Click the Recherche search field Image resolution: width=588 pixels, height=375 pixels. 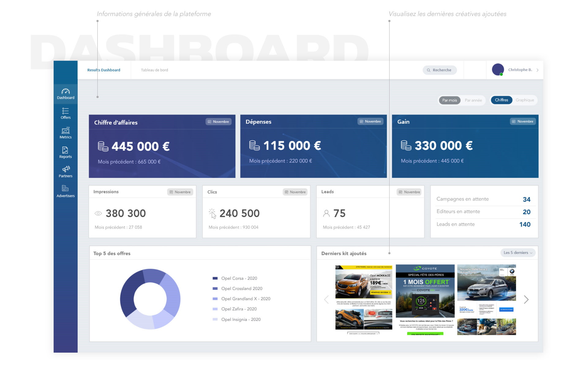pos(440,70)
